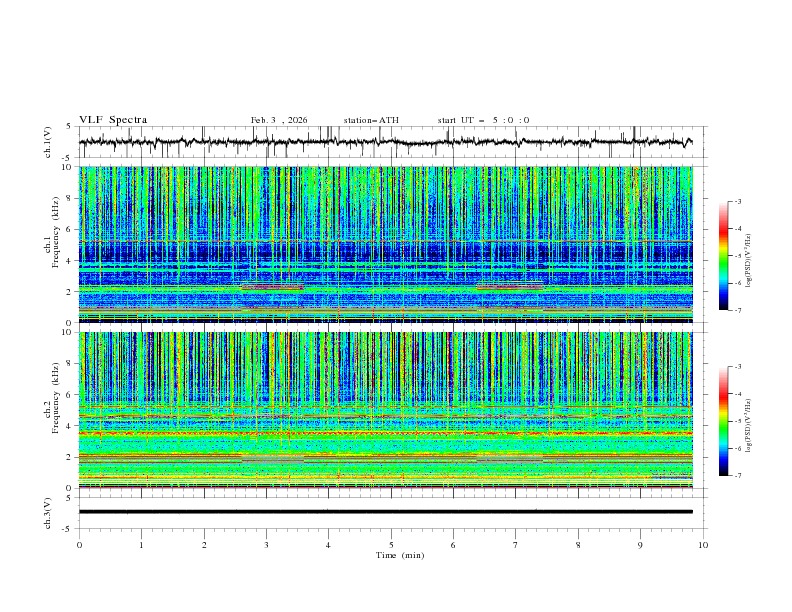This screenshot has height=612, width=792.
Task: Click the "Time (min)" x-axis label
Action: coord(400,555)
